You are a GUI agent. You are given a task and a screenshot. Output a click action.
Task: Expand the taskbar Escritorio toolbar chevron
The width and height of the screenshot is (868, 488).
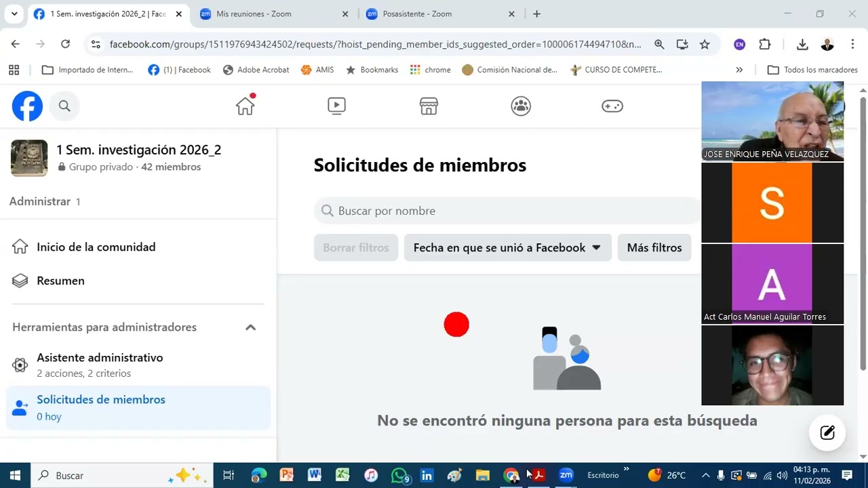626,468
